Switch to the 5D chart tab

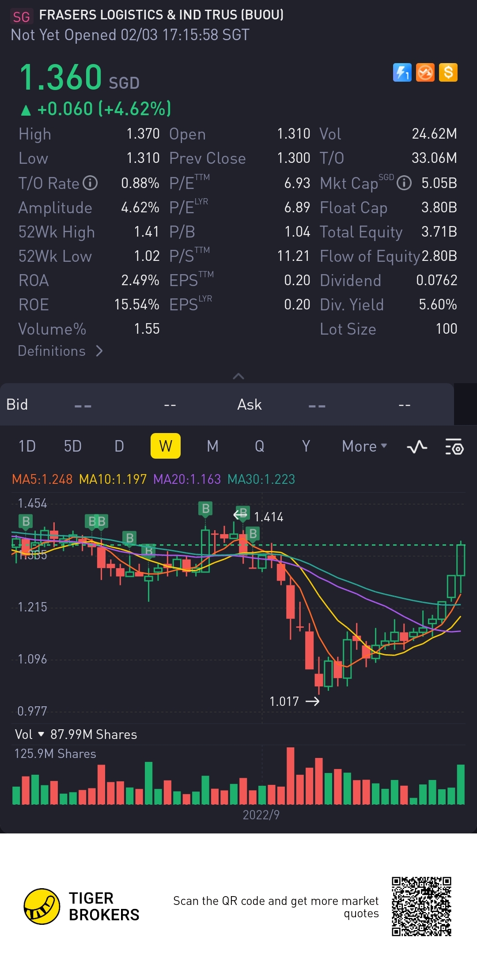(x=73, y=446)
